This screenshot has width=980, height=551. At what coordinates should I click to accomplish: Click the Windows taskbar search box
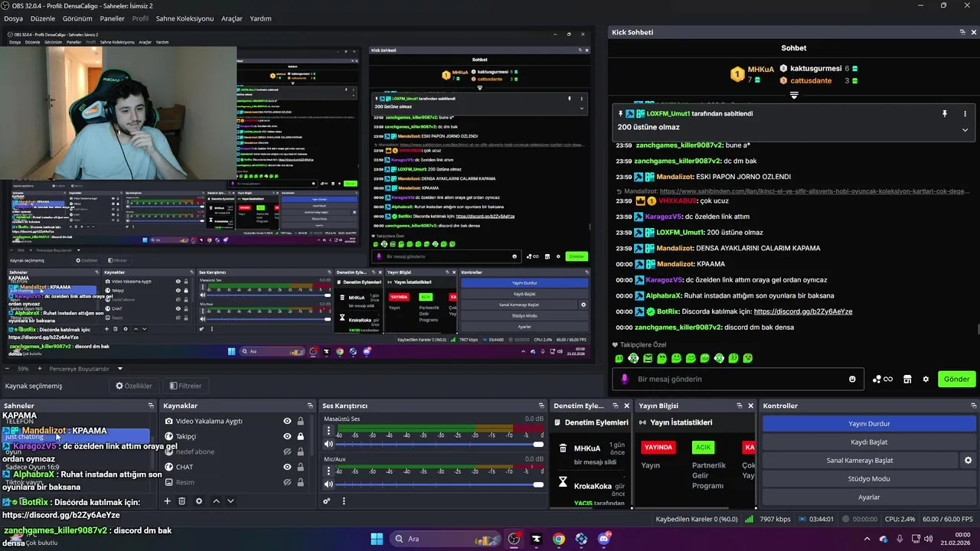coord(444,539)
